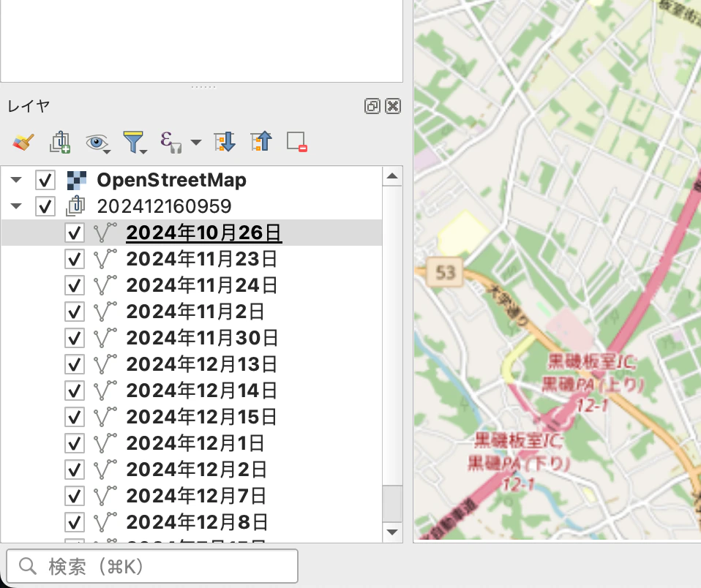The width and height of the screenshot is (701, 588).
Task: Toggle visibility of 2024年11月23日 layer
Action: tap(75, 259)
